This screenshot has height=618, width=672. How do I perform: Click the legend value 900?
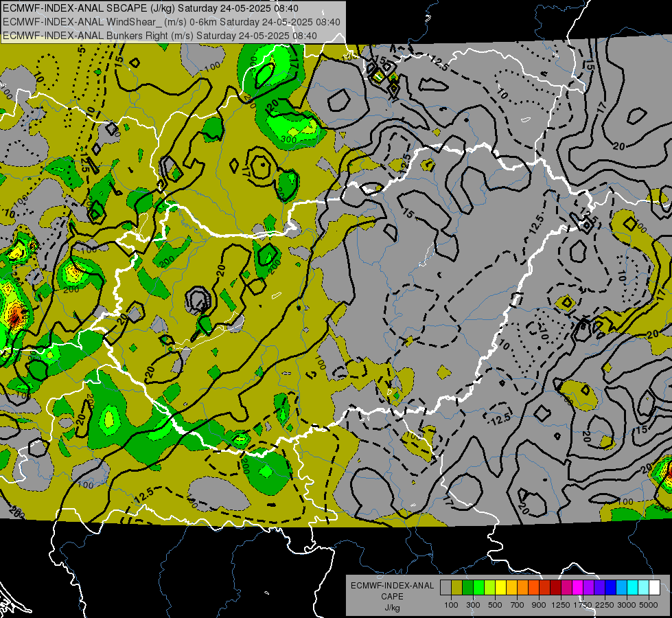click(x=539, y=605)
